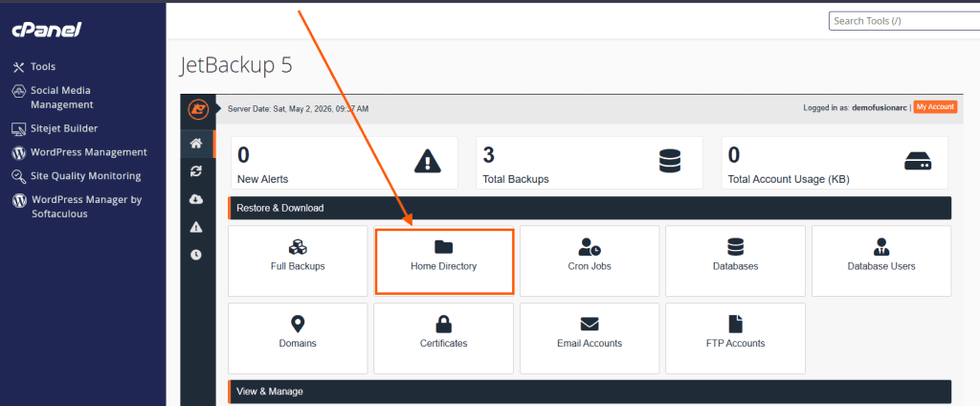
Task: Click the Database Users person icon
Action: pyautogui.click(x=881, y=246)
